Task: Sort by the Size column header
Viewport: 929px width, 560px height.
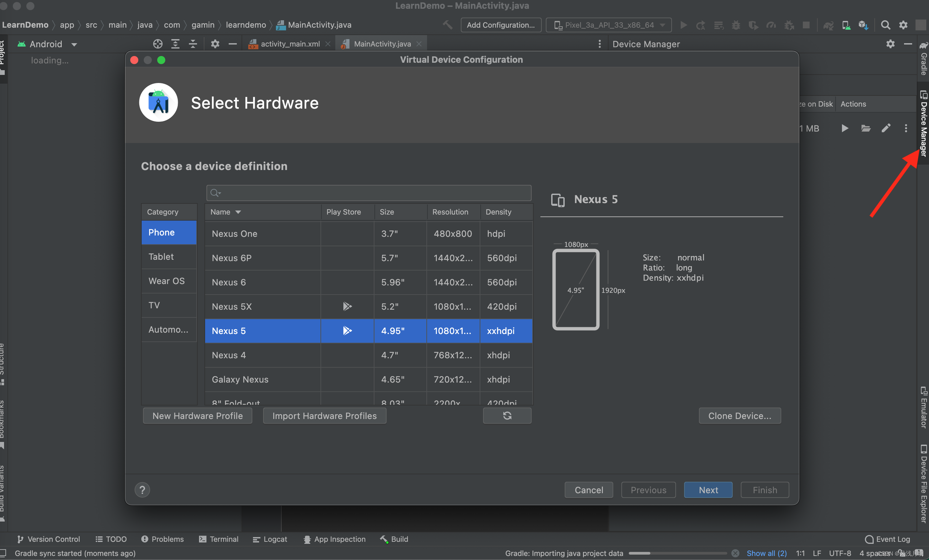Action: click(x=400, y=212)
